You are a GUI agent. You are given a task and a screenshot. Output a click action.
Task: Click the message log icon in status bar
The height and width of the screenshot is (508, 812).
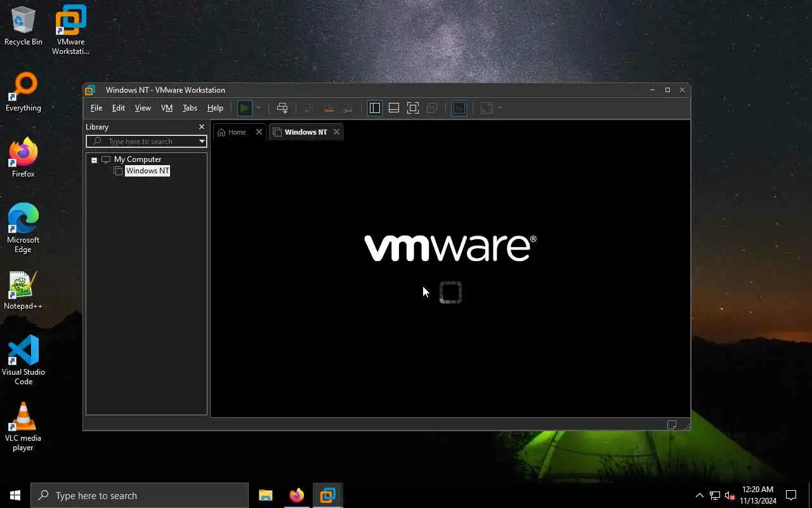tap(672, 425)
